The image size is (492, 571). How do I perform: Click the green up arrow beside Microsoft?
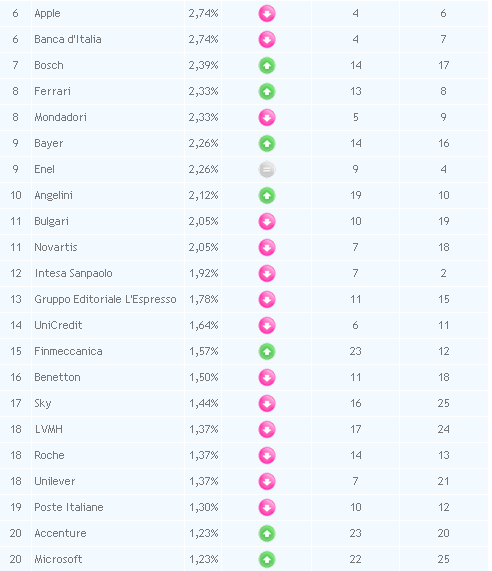(267, 559)
